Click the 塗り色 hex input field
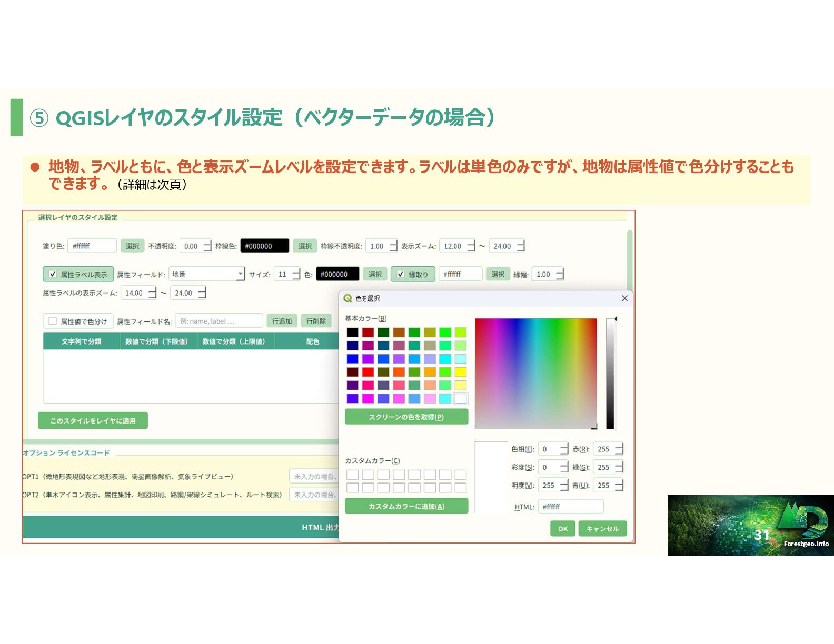The width and height of the screenshot is (834, 644). [x=92, y=246]
